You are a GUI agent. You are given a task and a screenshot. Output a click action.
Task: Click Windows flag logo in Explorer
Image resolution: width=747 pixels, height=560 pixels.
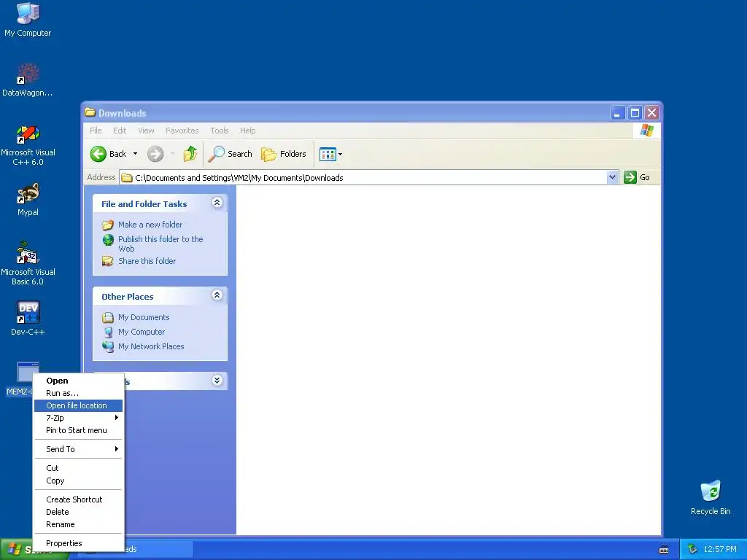pyautogui.click(x=647, y=130)
